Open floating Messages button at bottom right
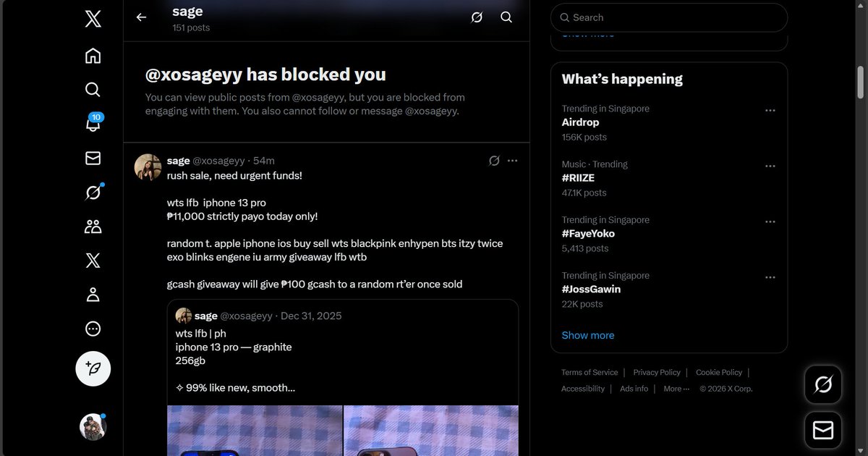The width and height of the screenshot is (868, 456). tap(823, 431)
